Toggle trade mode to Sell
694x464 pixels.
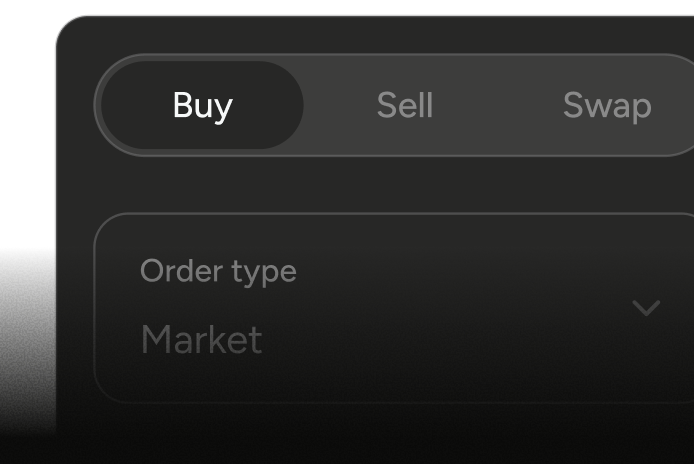(404, 105)
